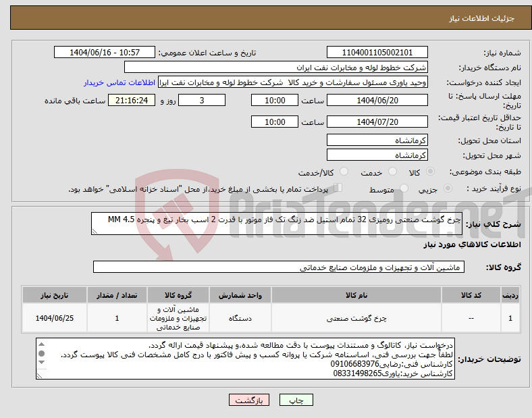Click the واحد شمارش column header
532x418 pixels.
click(240, 295)
